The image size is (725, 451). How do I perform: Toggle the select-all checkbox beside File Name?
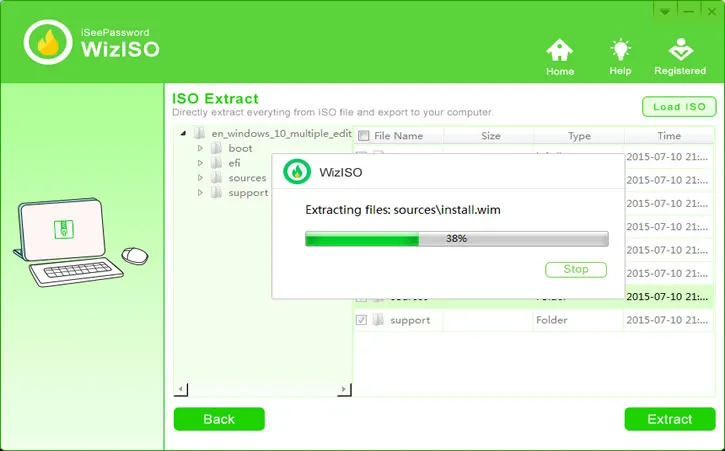click(364, 136)
